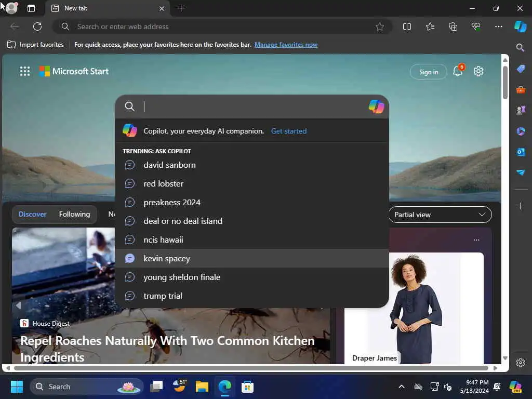Click sidebar search magnifier icon
This screenshot has height=399, width=532.
(x=520, y=47)
